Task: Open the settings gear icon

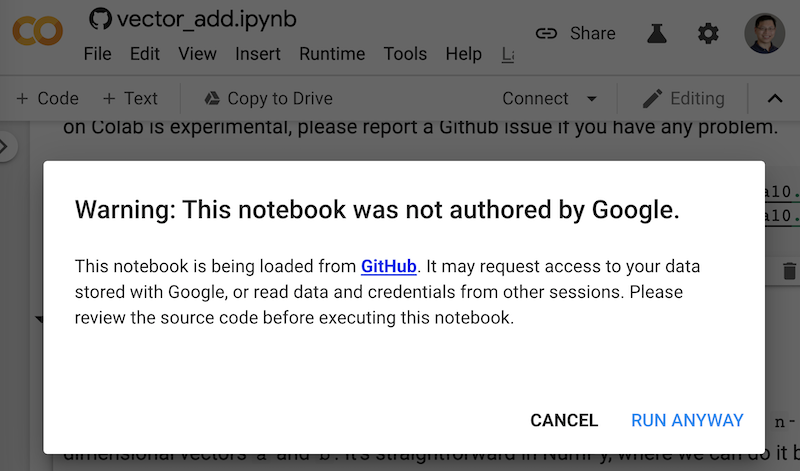Action: click(708, 34)
